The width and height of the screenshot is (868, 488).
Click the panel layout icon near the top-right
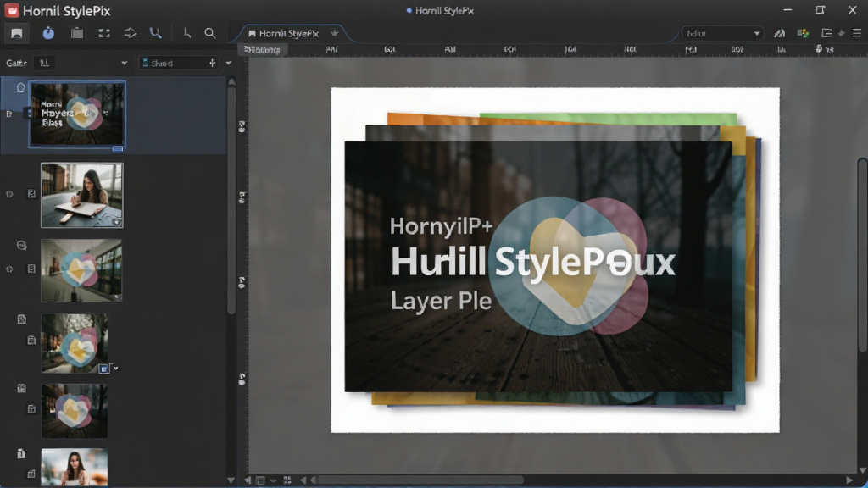(x=826, y=33)
